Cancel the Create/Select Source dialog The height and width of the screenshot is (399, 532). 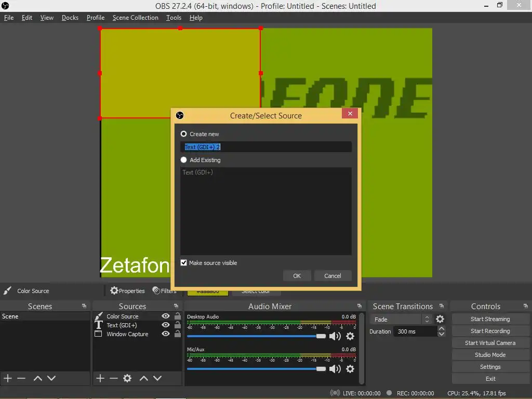[x=332, y=276]
